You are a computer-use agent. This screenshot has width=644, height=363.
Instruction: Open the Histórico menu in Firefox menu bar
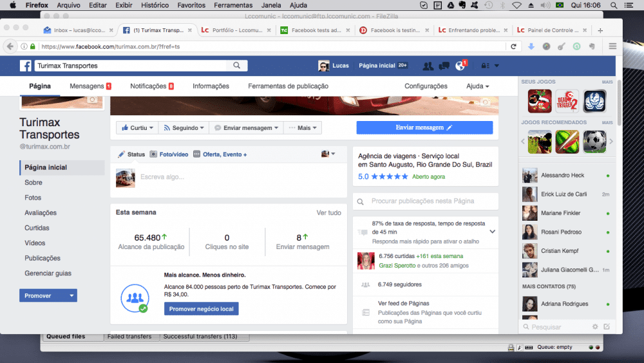click(x=155, y=5)
